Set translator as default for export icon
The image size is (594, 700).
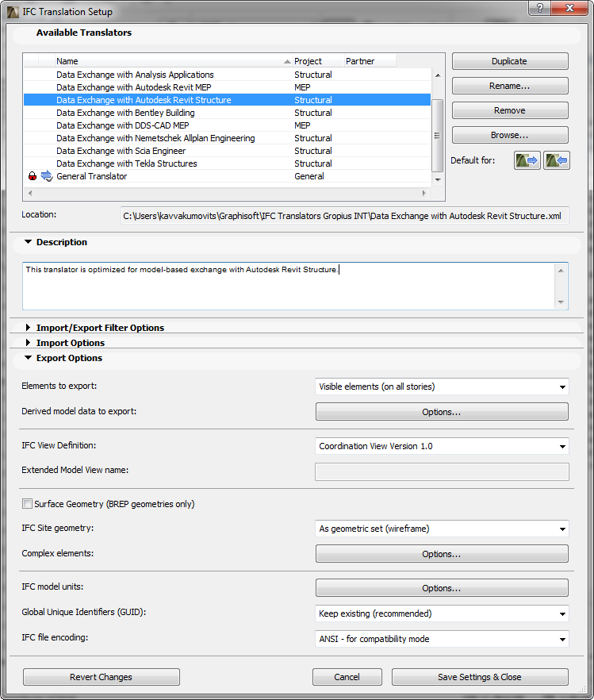pos(527,160)
